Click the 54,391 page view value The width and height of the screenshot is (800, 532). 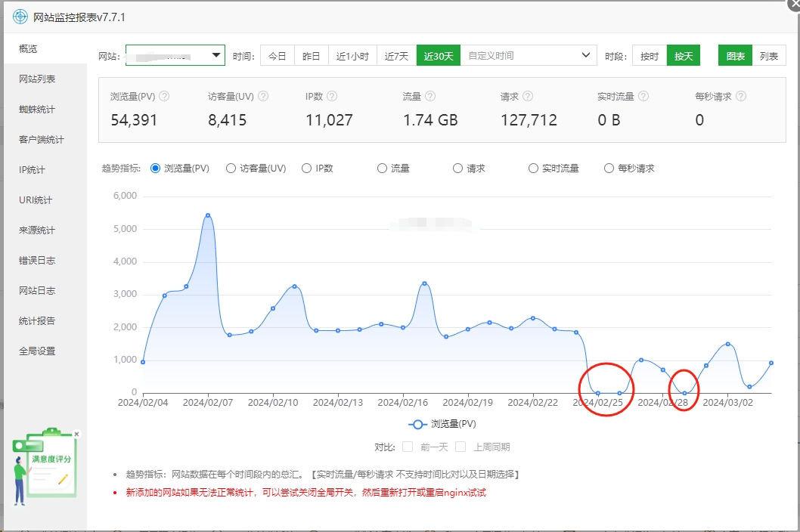pos(134,120)
